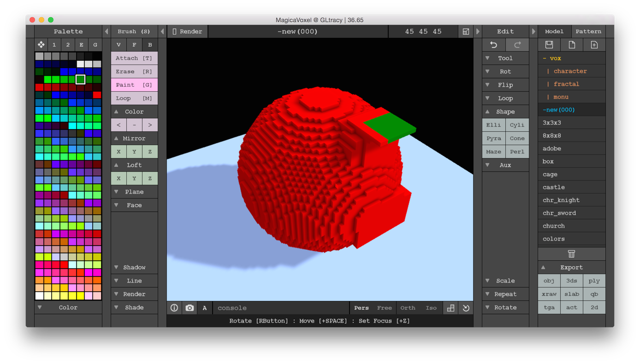Open the Pattern tab

[x=588, y=31]
